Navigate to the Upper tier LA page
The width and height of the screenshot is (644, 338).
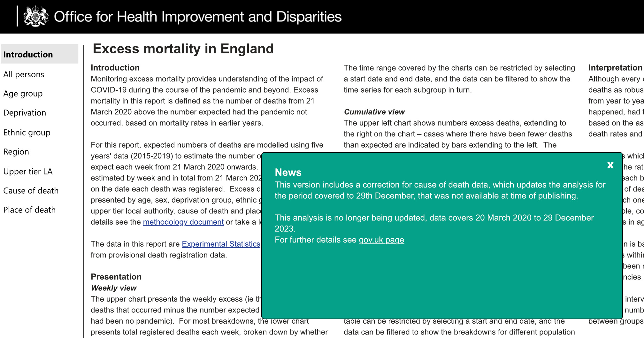[28, 172]
